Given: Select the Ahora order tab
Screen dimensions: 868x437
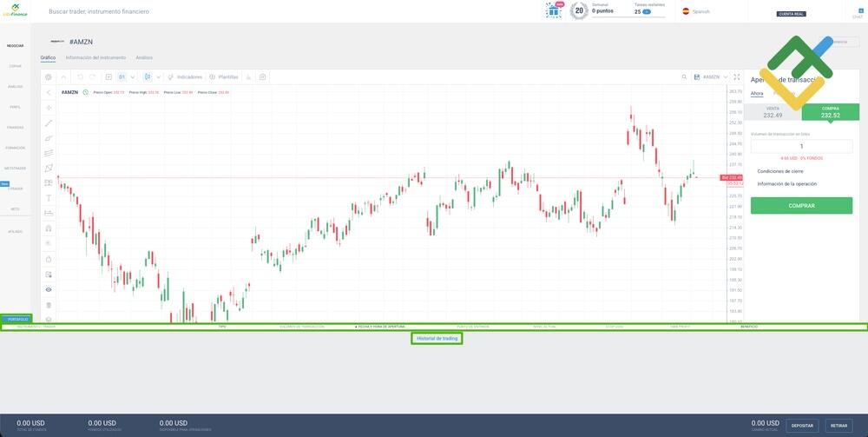Looking at the screenshot, I should click(757, 94).
